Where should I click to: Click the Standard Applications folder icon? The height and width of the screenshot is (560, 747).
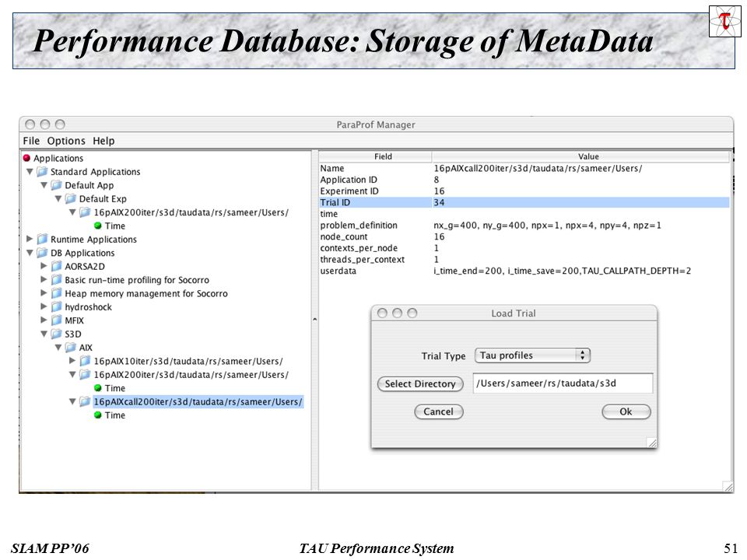click(42, 171)
